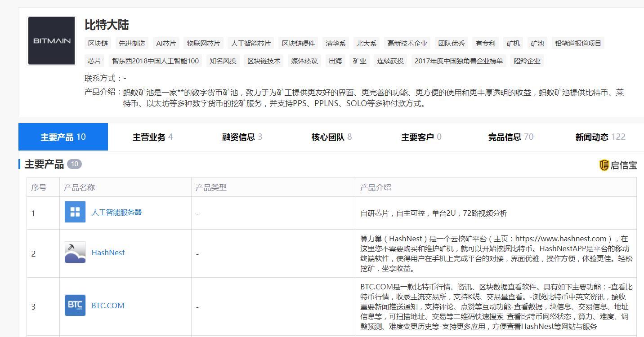Select the 知名风投 tag
Viewport: 644px width, 337px height.
[x=223, y=61]
